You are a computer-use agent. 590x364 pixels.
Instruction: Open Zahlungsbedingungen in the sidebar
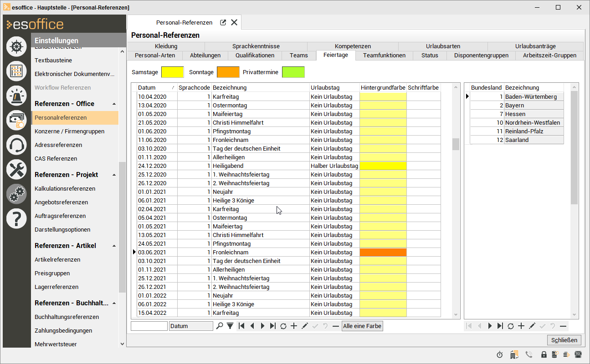[x=63, y=331]
